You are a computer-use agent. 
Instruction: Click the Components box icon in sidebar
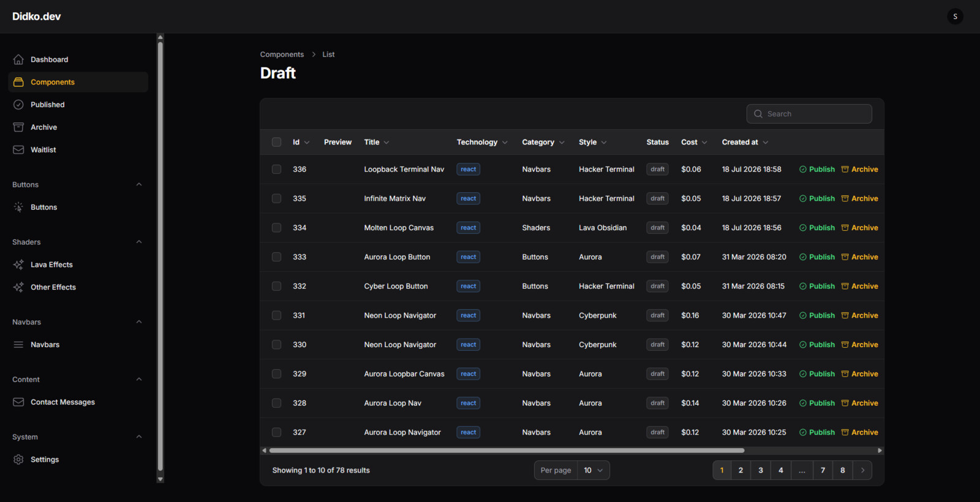click(x=18, y=82)
